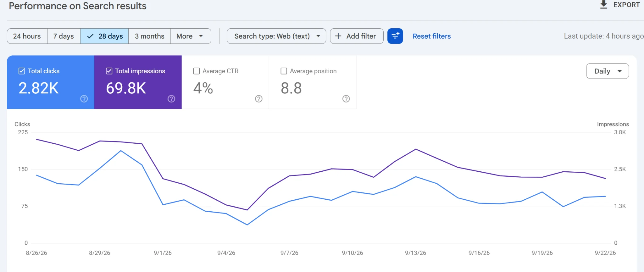Image resolution: width=644 pixels, height=272 pixels.
Task: Open help icon in Total clicks card
Action: click(x=84, y=99)
